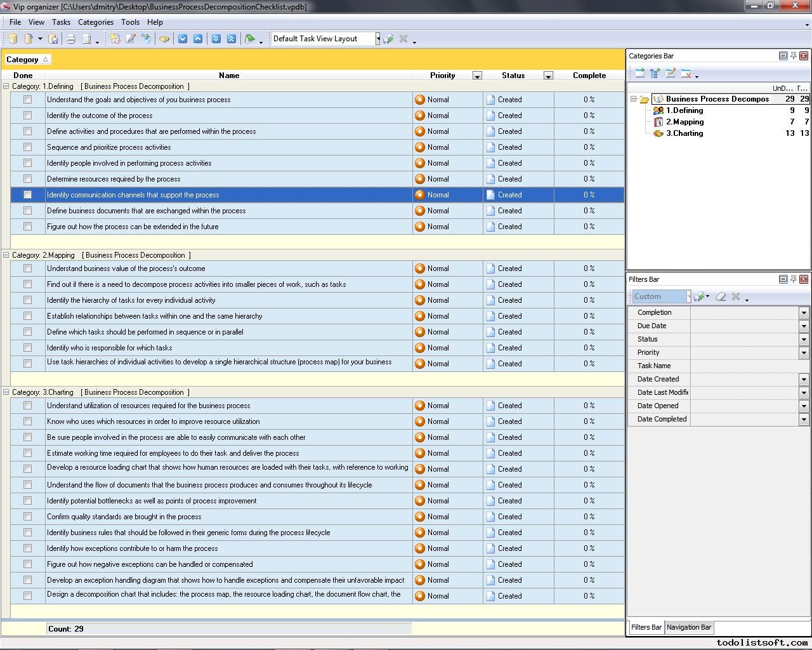Switch to the Navigation Bar tab
The height and width of the screenshot is (650, 812).
[688, 627]
